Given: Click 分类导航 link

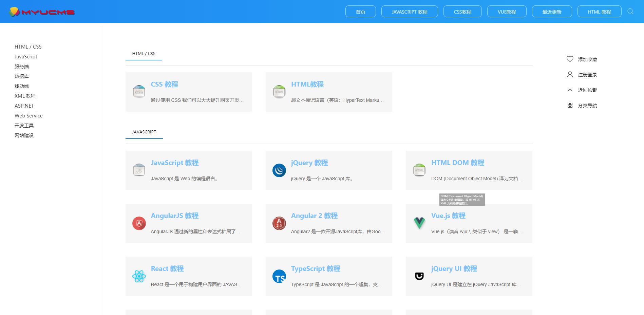Looking at the screenshot, I should click(588, 106).
